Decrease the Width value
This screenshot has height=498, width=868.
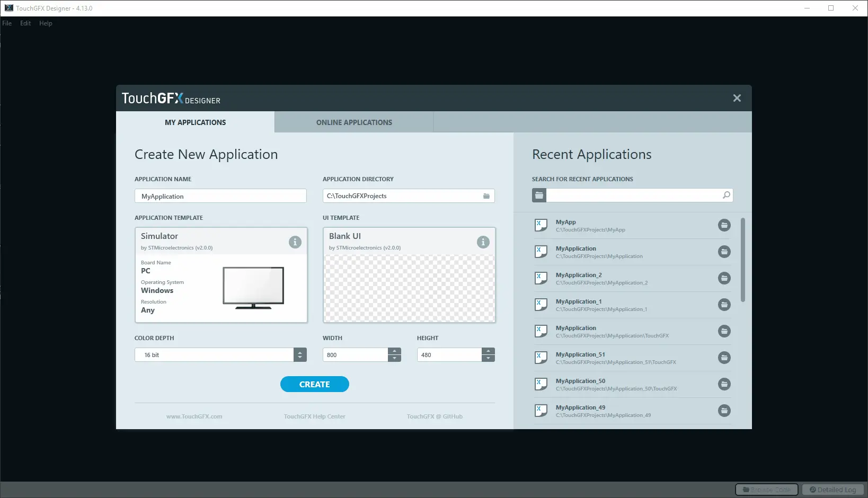394,359
